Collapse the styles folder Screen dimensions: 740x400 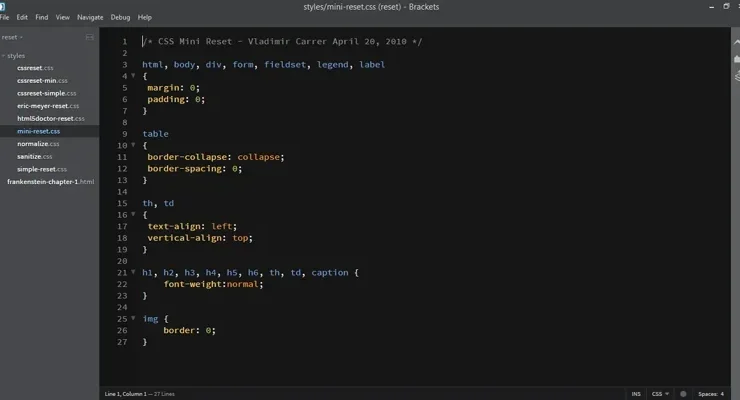4,56
